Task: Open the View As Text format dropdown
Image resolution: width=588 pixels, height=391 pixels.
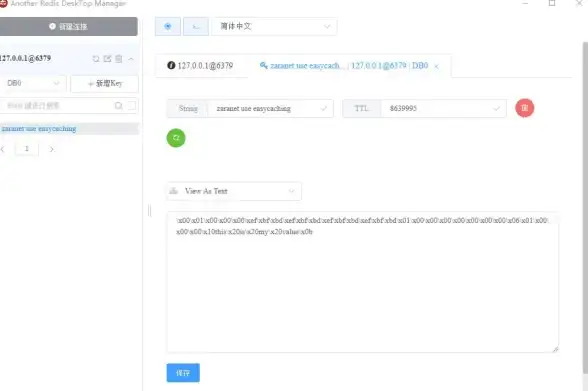Action: 234,191
